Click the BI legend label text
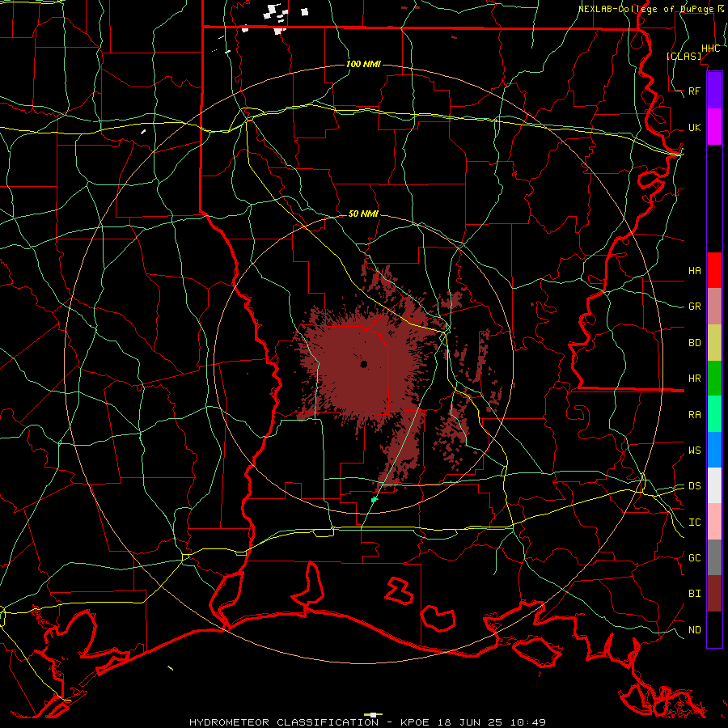Image resolution: width=728 pixels, height=728 pixels. click(694, 594)
